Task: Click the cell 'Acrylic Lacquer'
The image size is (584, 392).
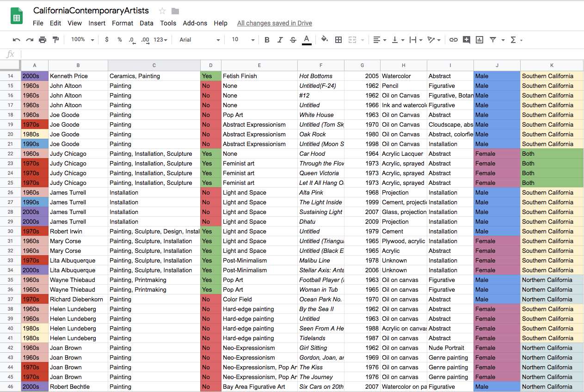Action: pyautogui.click(x=404, y=154)
